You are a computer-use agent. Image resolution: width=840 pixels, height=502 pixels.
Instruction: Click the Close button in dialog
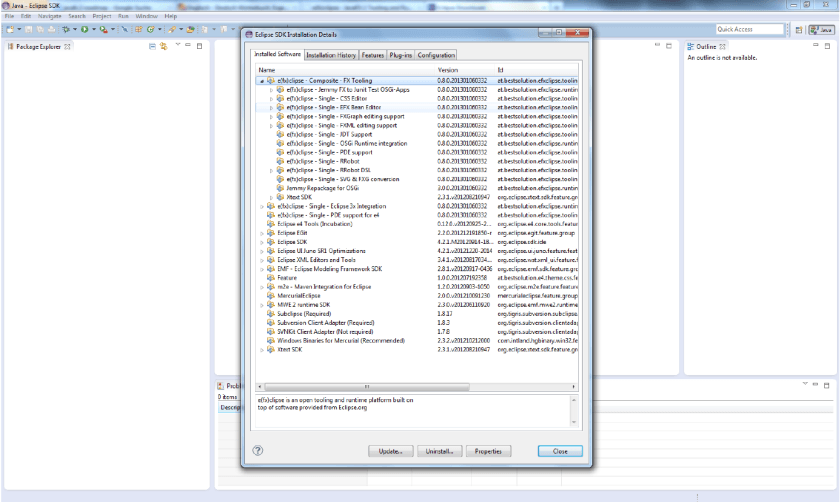[560, 451]
